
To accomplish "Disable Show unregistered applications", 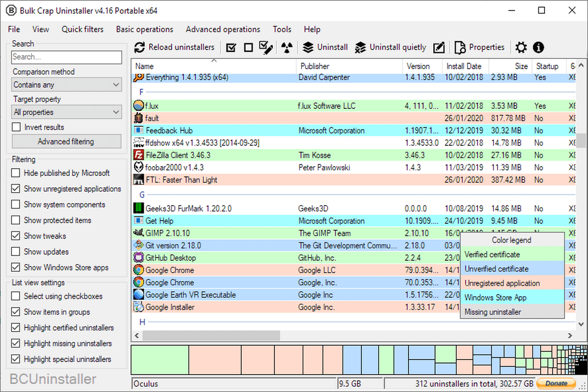I will [16, 188].
